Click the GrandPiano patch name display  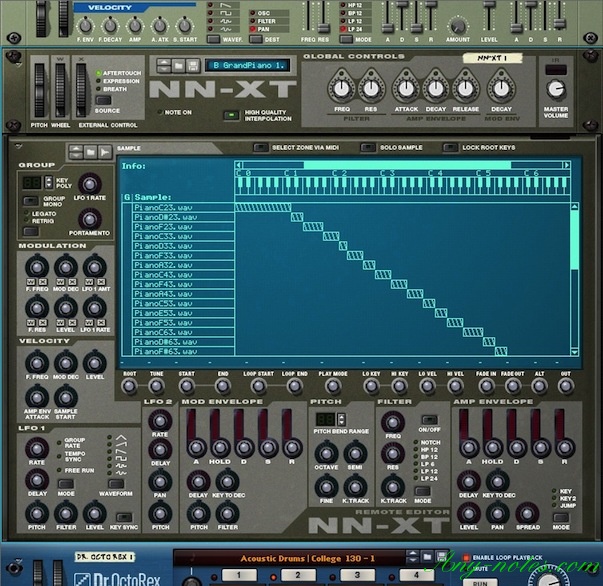click(x=247, y=65)
